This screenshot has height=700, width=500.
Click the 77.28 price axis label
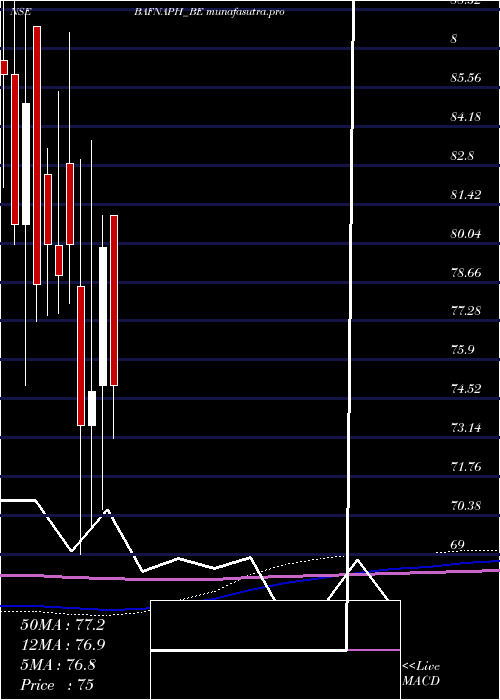[x=466, y=311]
